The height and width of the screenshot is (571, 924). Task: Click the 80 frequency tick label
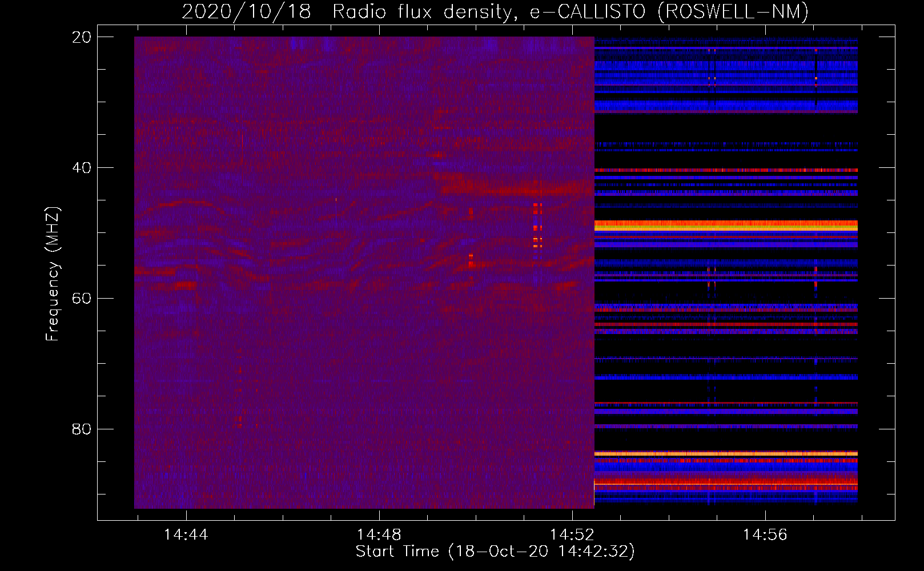click(x=82, y=429)
